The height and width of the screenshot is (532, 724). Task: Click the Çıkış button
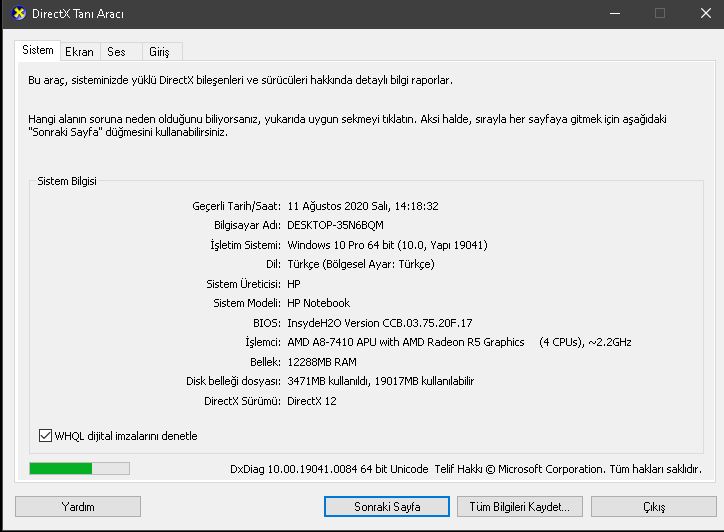[654, 507]
